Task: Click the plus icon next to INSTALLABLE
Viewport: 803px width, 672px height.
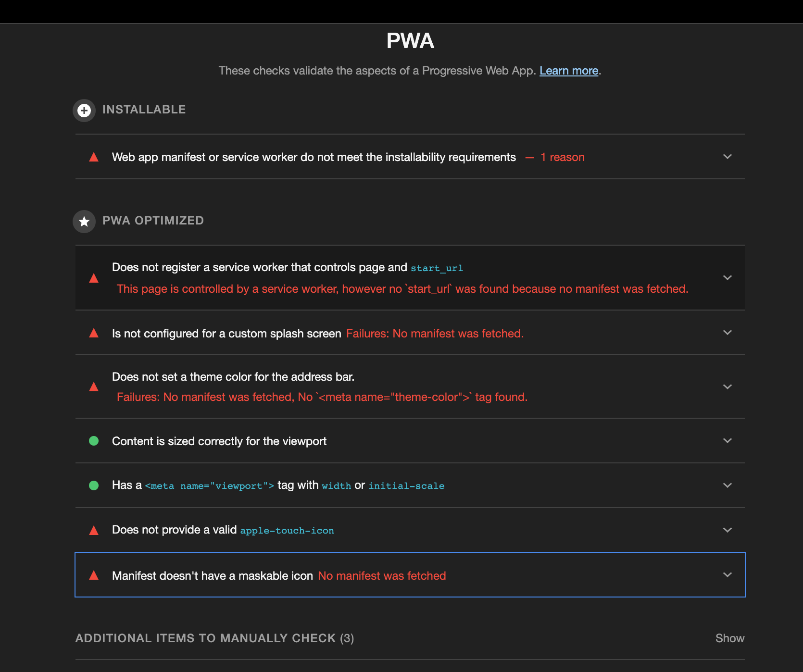Action: (x=84, y=110)
